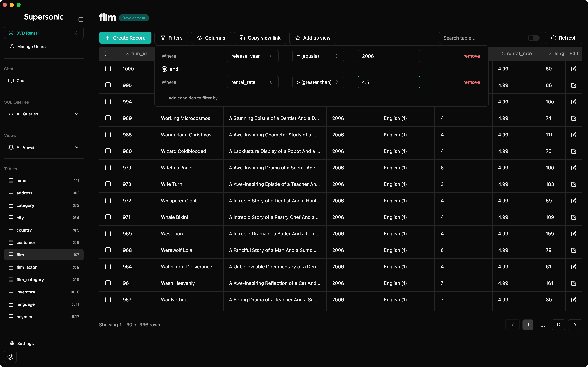Click Copy view link

point(260,38)
